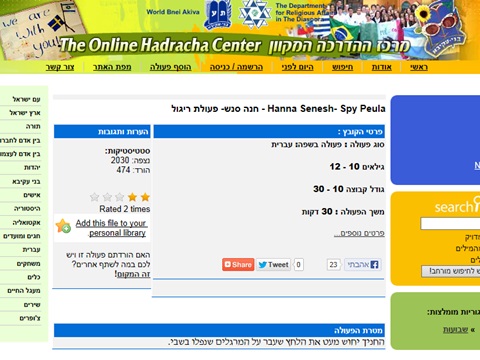Viewport: 480px width, 360px height.
Task: Go to הוסף פעולה in the navigation
Action: tap(170, 67)
